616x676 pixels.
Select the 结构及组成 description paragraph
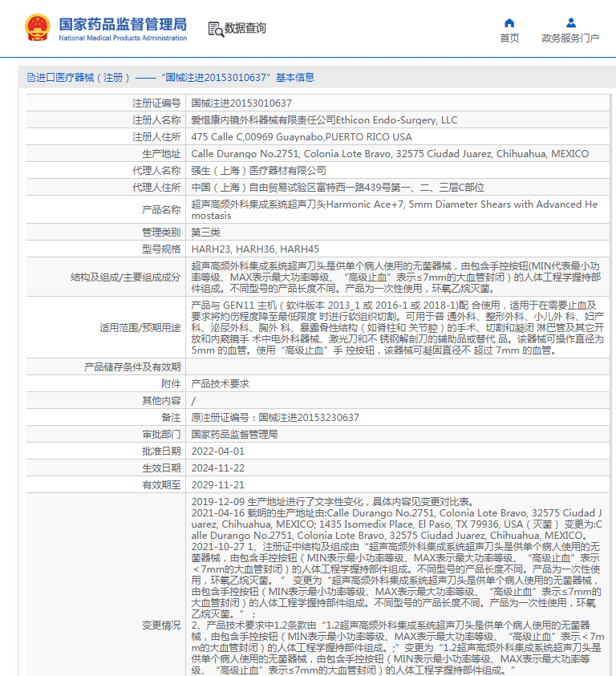point(396,277)
